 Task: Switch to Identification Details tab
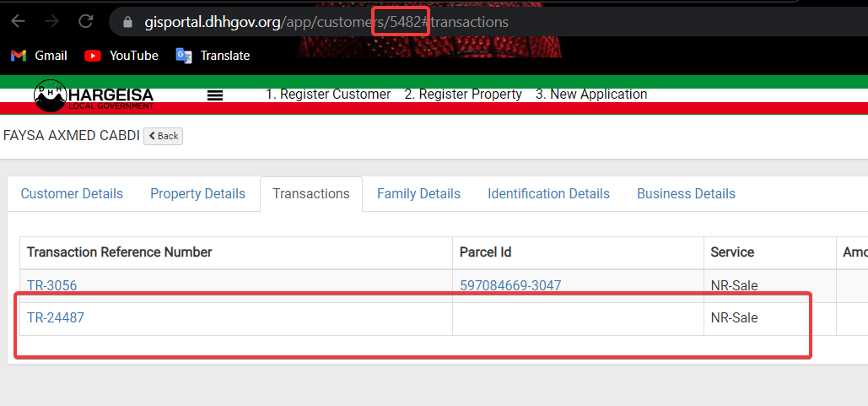point(548,194)
